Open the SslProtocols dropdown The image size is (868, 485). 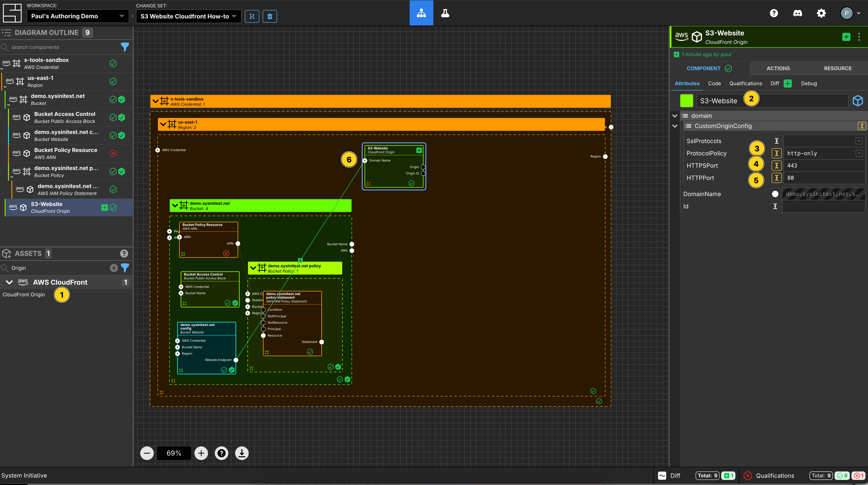[859, 141]
